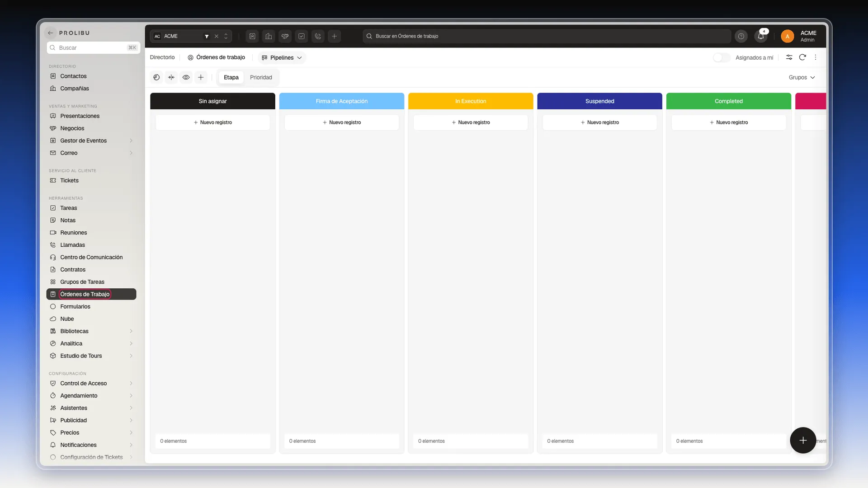Open the tasks checkmark icon in top toolbar
The width and height of the screenshot is (868, 488).
point(302,36)
